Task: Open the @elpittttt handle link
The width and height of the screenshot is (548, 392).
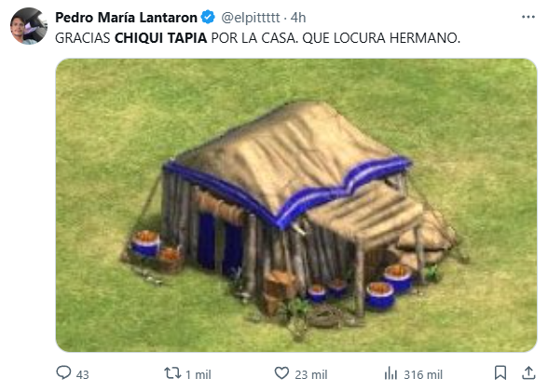Action: pos(251,18)
